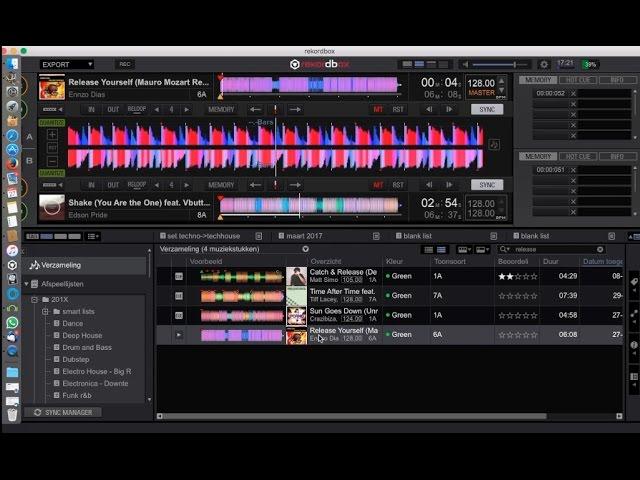Set loop IN point on deck A

[91, 109]
